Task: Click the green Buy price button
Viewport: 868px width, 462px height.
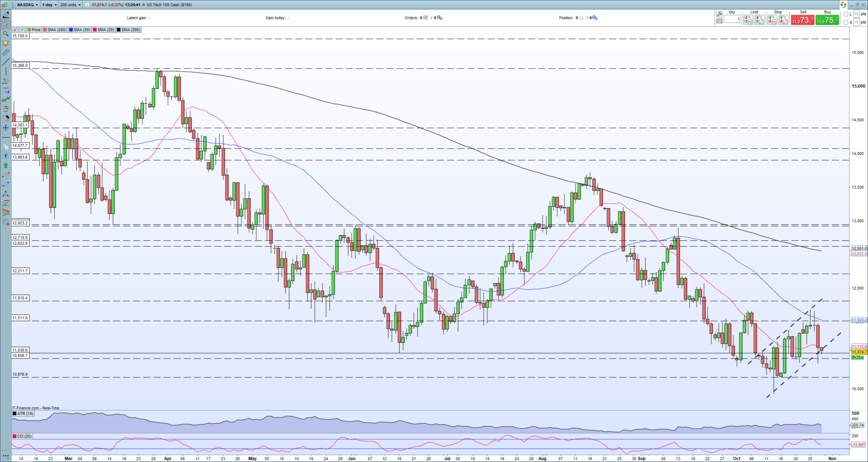Action: point(827,20)
